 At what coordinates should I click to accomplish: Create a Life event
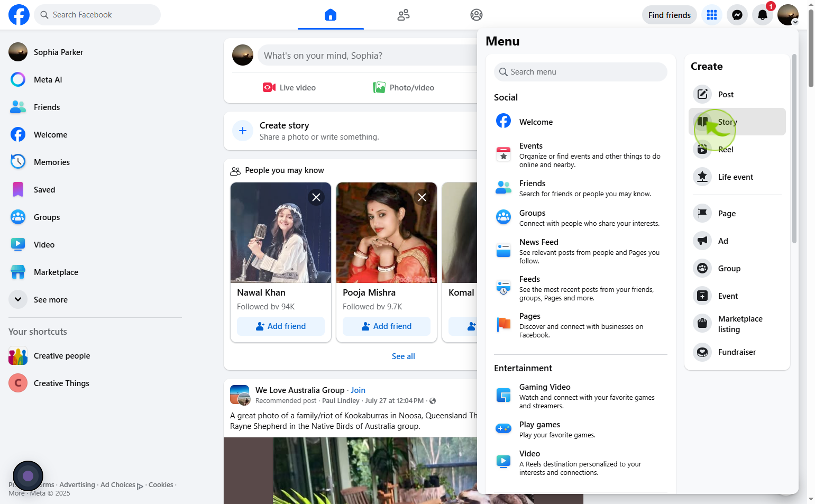(x=737, y=177)
